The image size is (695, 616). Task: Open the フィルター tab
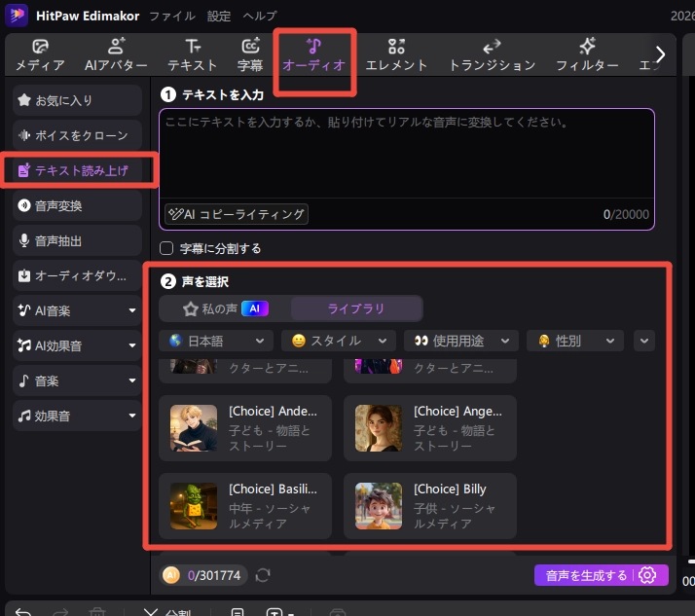click(587, 55)
